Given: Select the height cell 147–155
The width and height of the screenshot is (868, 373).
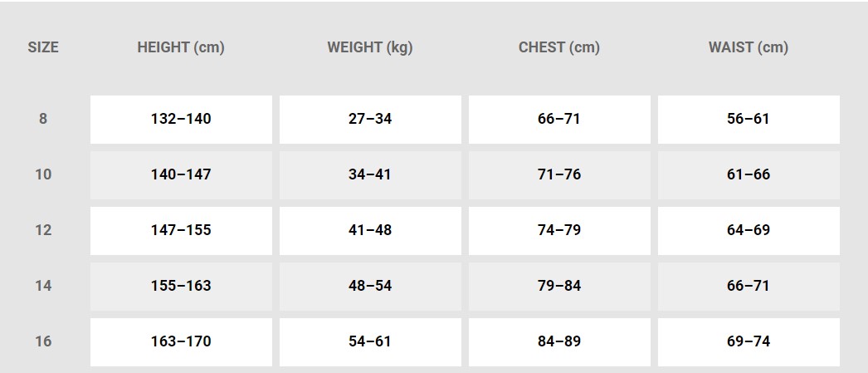Looking at the screenshot, I should click(x=181, y=231).
